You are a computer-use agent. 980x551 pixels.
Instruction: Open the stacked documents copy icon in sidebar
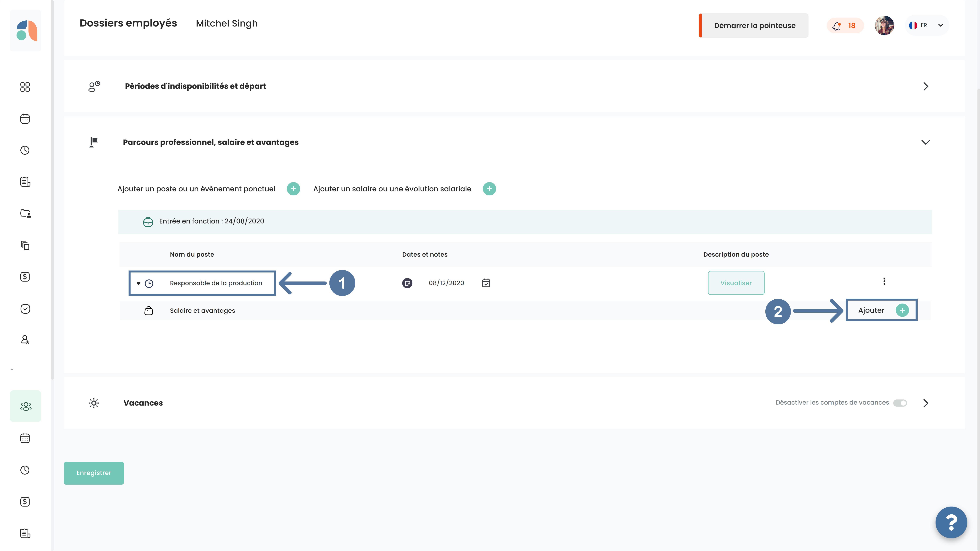pyautogui.click(x=25, y=245)
